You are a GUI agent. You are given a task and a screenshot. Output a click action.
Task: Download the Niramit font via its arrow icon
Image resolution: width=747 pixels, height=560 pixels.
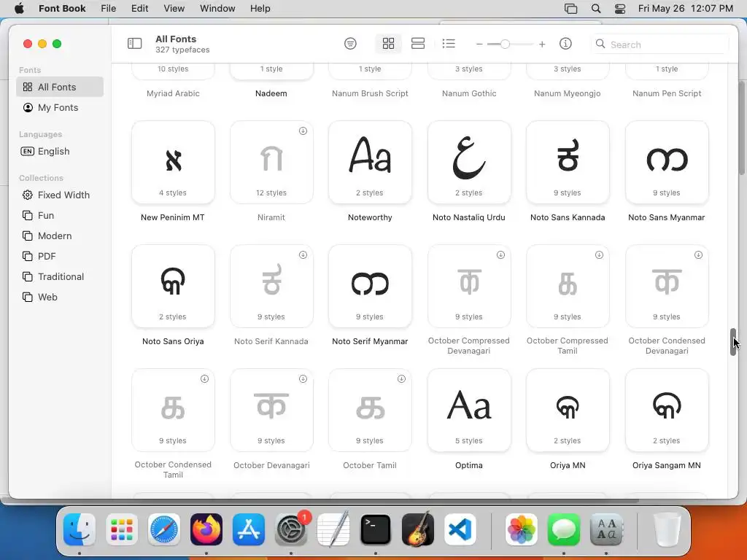[x=303, y=131]
